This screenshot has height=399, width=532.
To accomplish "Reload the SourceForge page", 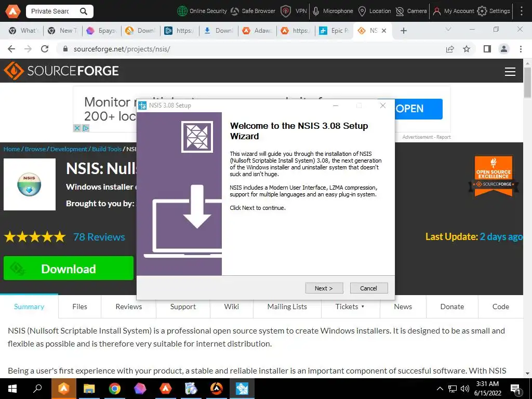I will point(45,49).
